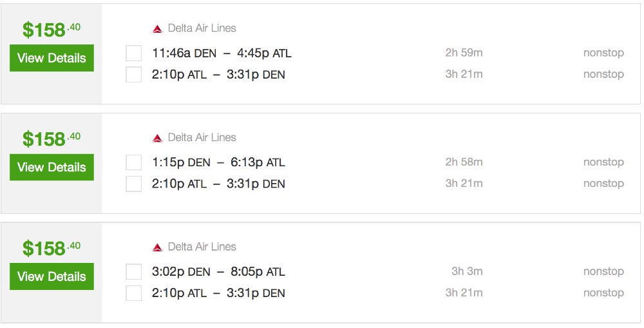Click nonstop label for the 3:02p flight
Viewport: 644px width, 328px height.
pos(603,271)
